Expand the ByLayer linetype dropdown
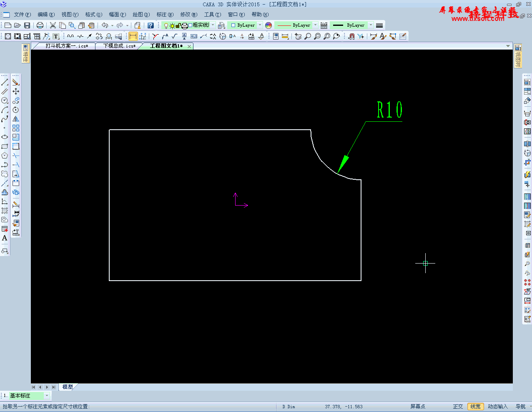The width and height of the screenshot is (532, 412). coord(315,25)
